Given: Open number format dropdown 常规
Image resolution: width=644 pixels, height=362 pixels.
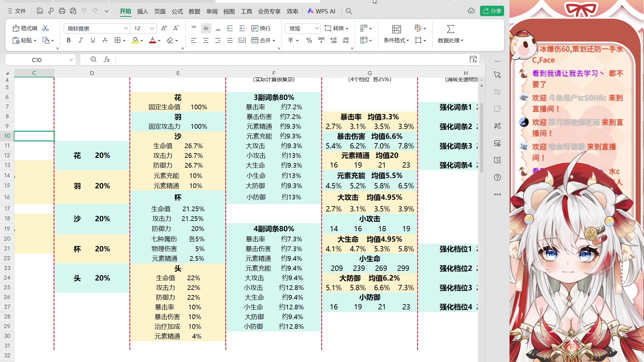Looking at the screenshot, I should pos(317,28).
